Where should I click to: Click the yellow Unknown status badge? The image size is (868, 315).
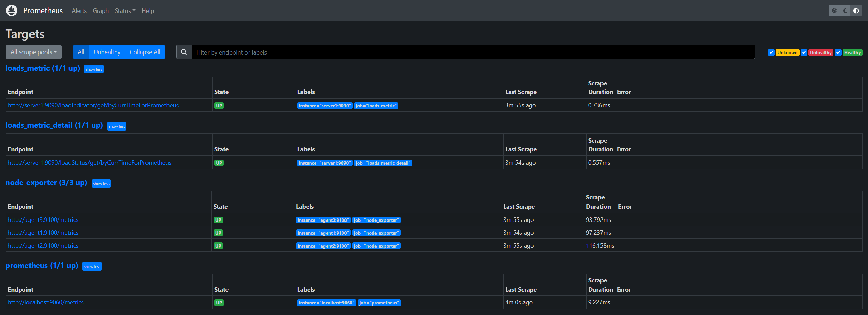click(787, 52)
